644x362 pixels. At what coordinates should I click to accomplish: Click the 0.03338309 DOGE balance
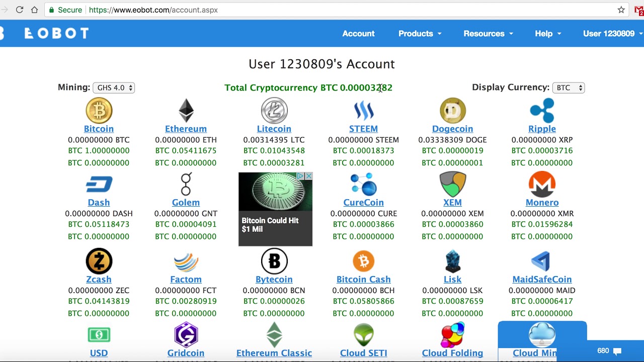pyautogui.click(x=452, y=140)
